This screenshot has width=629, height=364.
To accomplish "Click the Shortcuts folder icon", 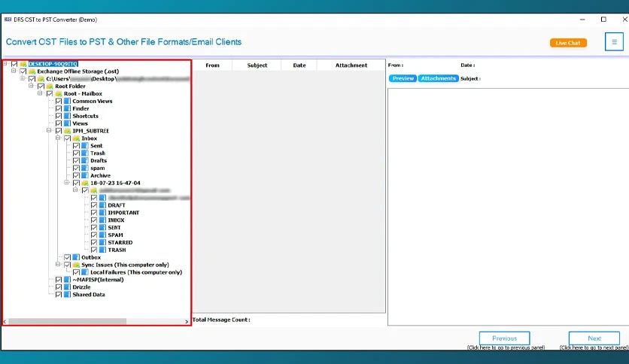I will pos(68,116).
